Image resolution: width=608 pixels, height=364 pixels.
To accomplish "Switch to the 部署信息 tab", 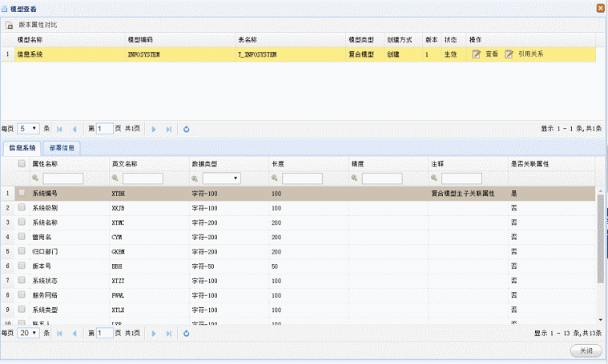I will click(x=62, y=147).
